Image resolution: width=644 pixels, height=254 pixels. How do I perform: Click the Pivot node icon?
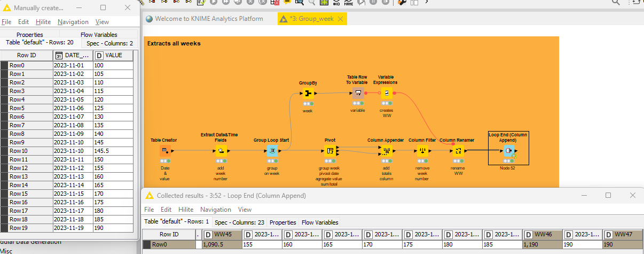tap(330, 151)
